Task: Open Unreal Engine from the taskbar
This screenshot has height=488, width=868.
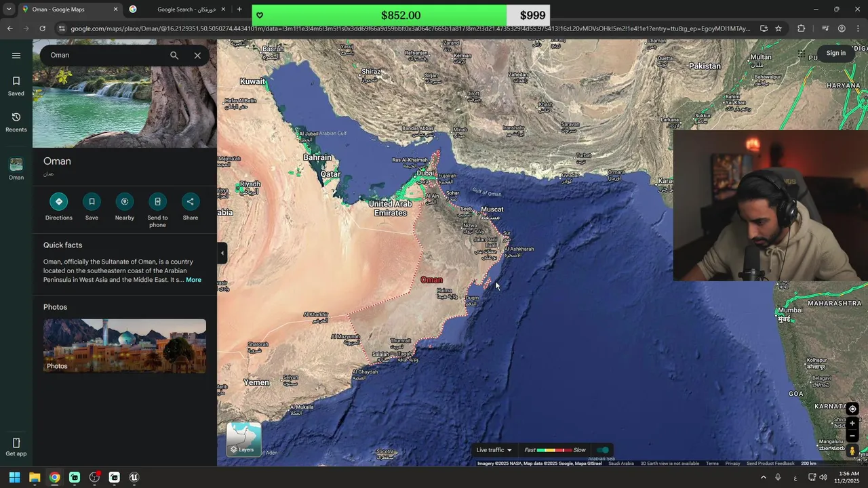Action: pyautogui.click(x=134, y=477)
